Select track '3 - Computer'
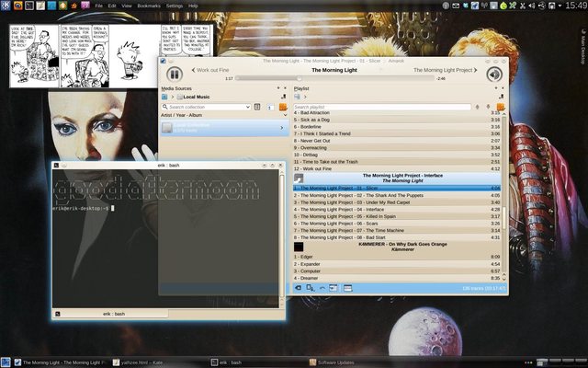Viewport: 588px width, 368px height. 397,271
